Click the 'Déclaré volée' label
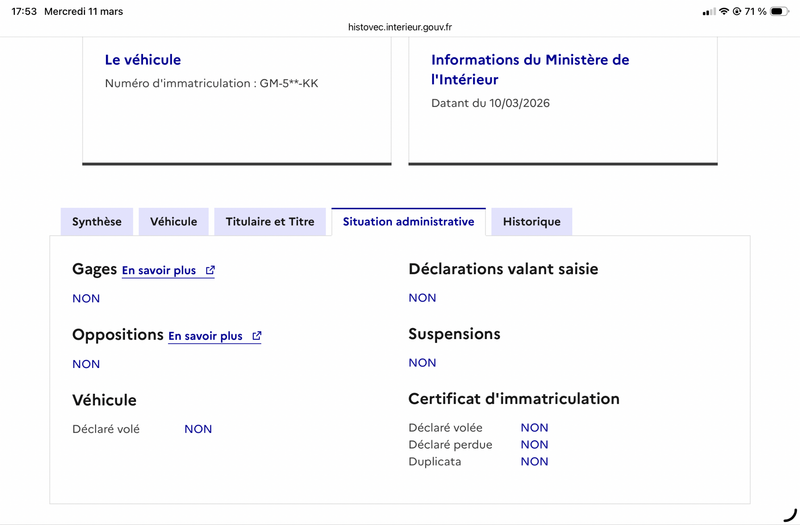Screen dimensions: 800x525 445,428
